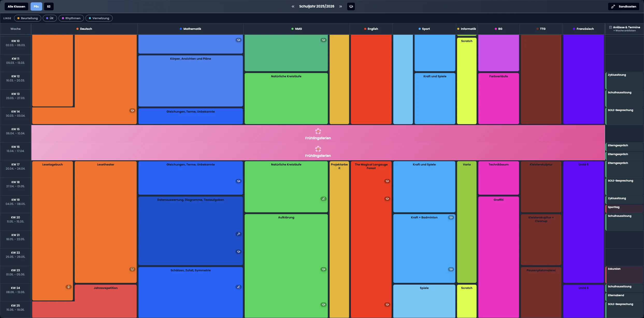Click the calendar icon next to Anlässe & Termine
This screenshot has height=318, width=644.
pyautogui.click(x=611, y=27)
